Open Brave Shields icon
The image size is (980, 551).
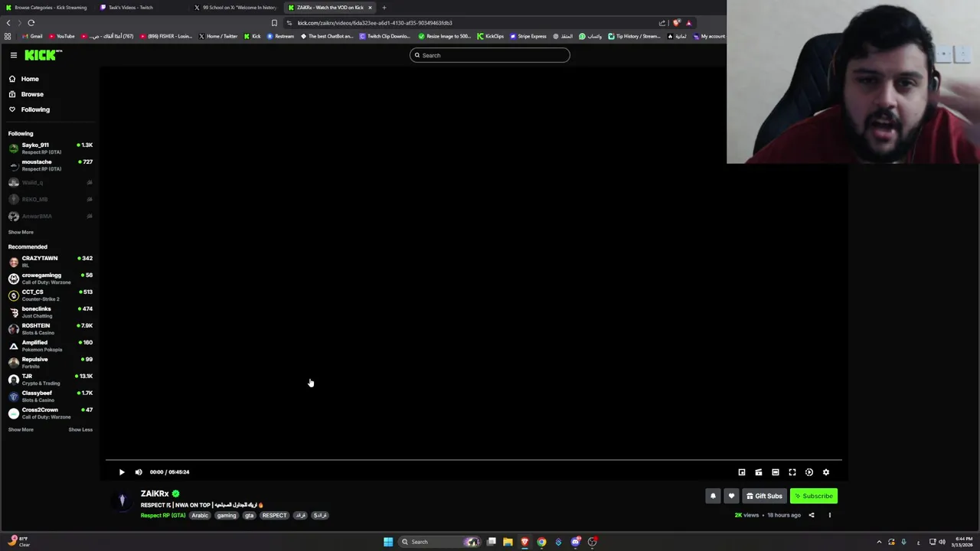click(676, 23)
